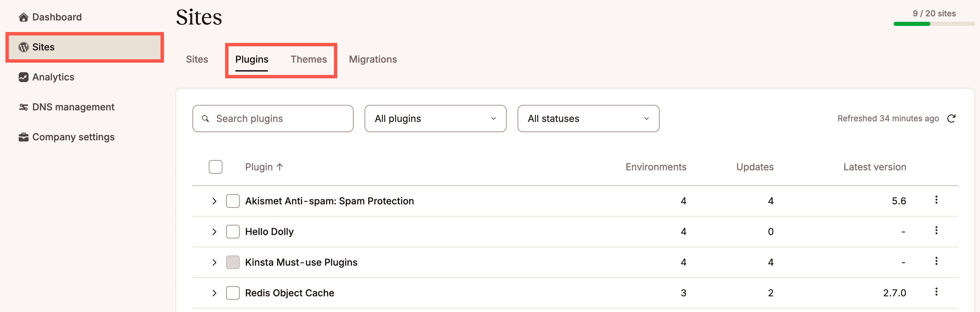Switch to the Themes tab
The height and width of the screenshot is (312, 980).
coord(308,59)
